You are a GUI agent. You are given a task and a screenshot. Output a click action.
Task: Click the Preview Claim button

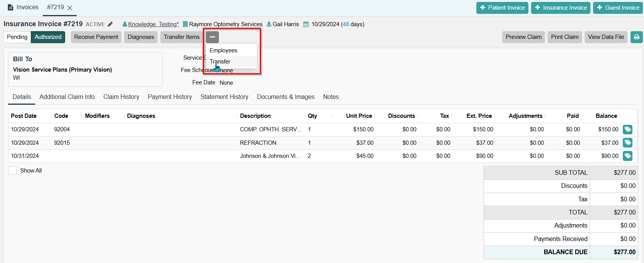click(523, 37)
